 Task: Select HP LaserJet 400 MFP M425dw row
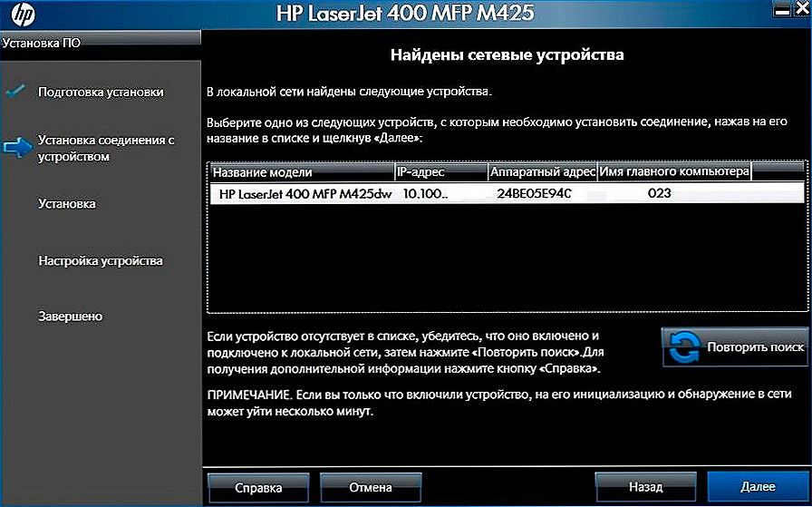[507, 193]
